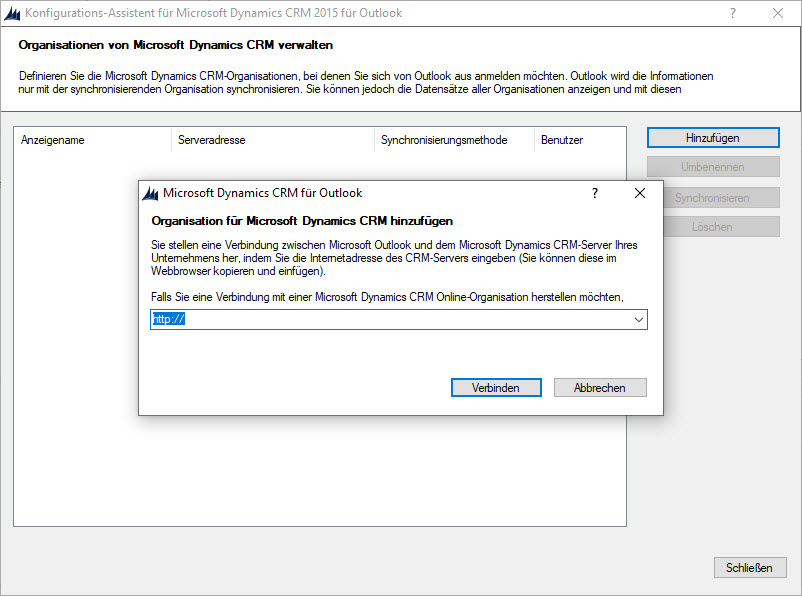This screenshot has height=596, width=802.
Task: Click the disabled Umbenennen button
Action: 713,167
